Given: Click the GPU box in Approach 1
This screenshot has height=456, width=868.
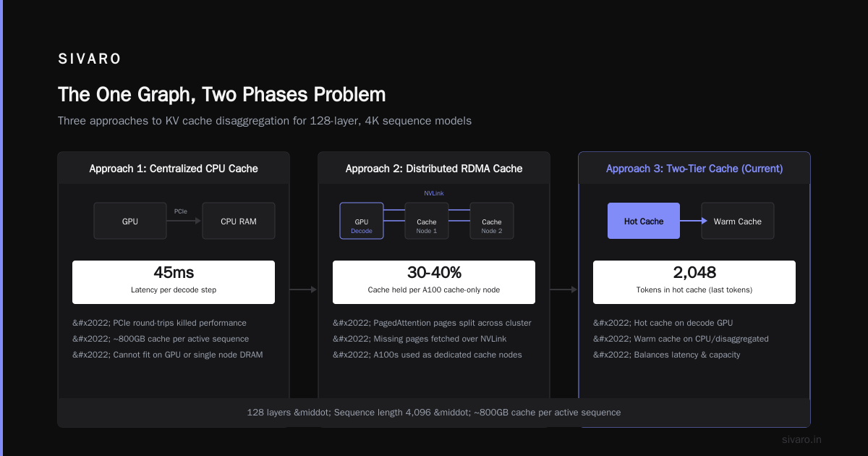Looking at the screenshot, I should click(130, 221).
